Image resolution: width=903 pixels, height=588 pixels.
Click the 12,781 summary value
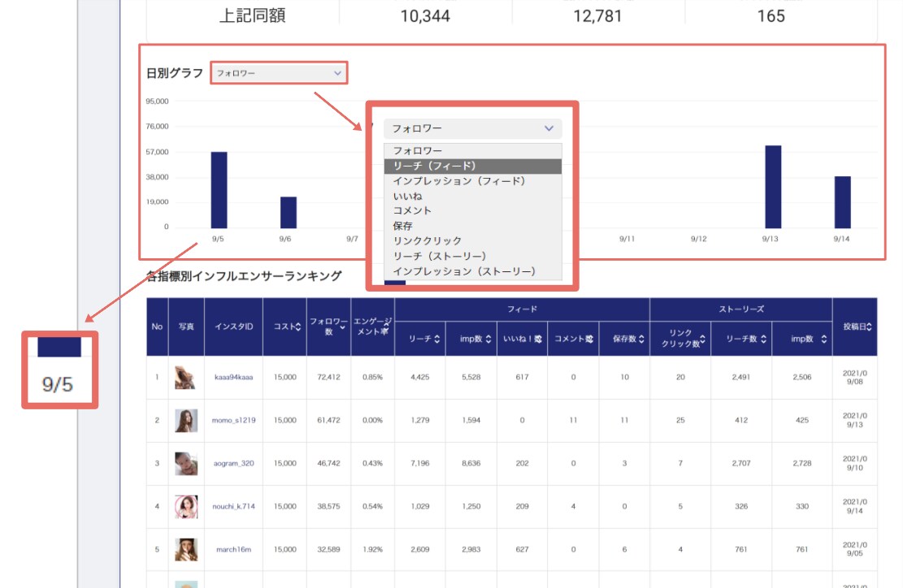coord(597,16)
